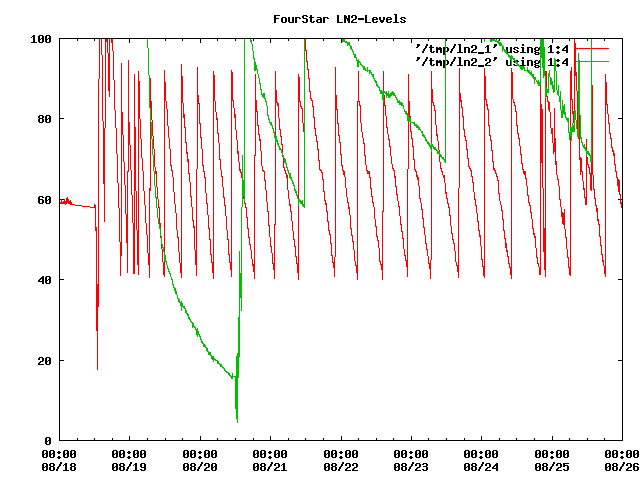Click the 08/23 date label on x-axis

pyautogui.click(x=411, y=466)
